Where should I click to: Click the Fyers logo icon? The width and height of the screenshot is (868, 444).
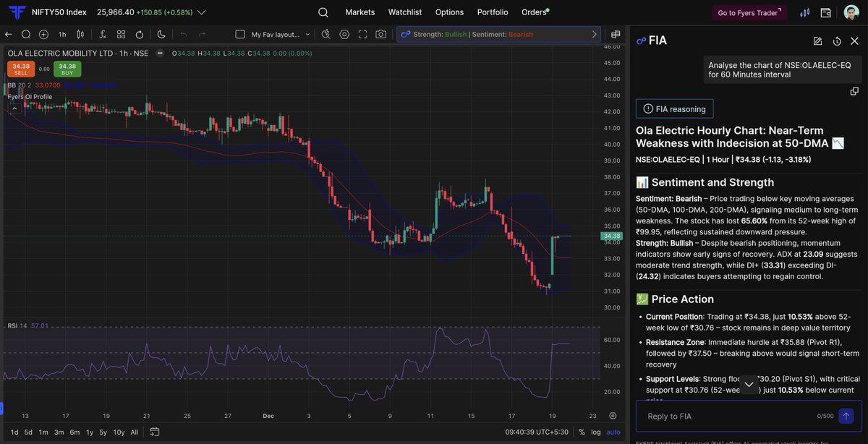coord(18,12)
